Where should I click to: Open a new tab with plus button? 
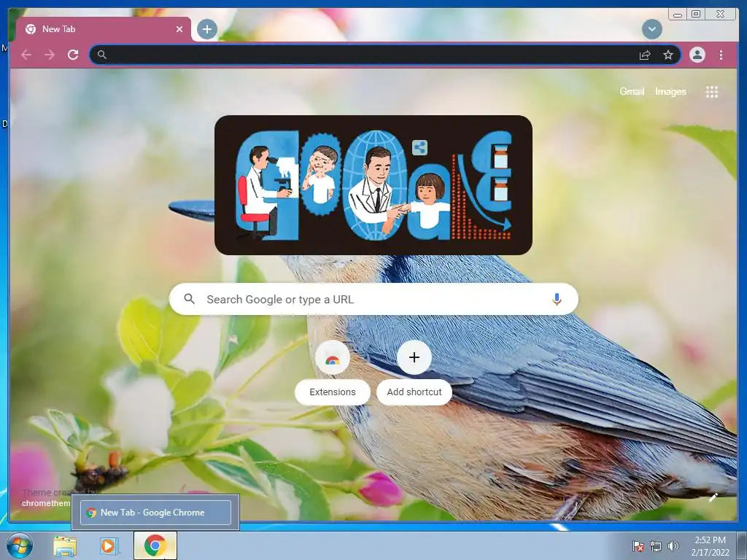coord(206,29)
